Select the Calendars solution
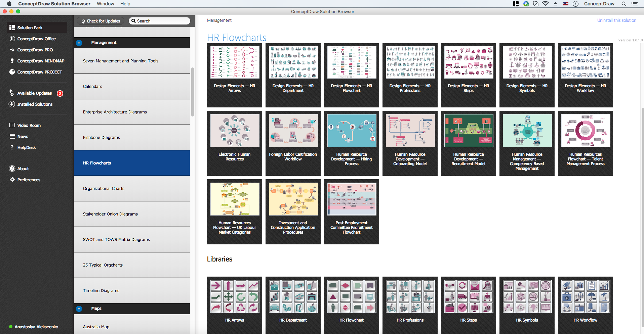644x334 pixels. click(x=132, y=86)
